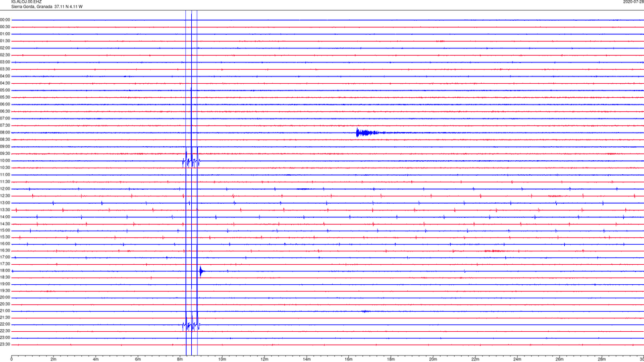Select the 03:30 trace time label
The height and width of the screenshot is (362, 644).
[5, 69]
